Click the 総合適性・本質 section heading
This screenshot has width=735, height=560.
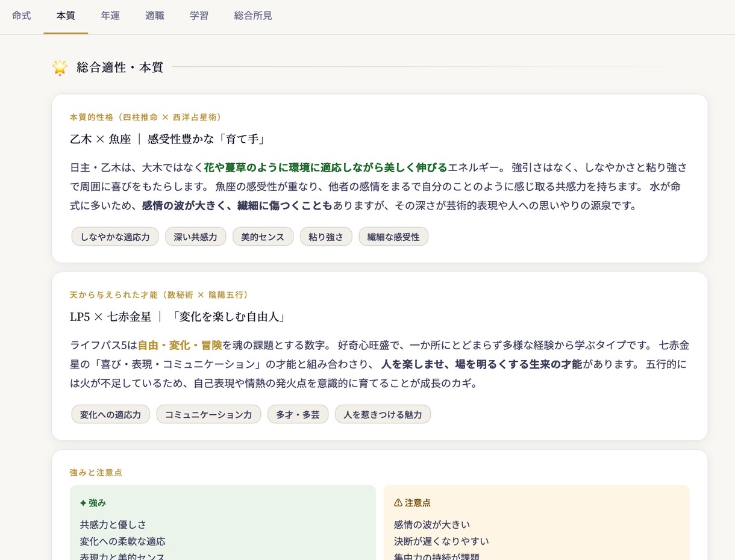(x=120, y=67)
